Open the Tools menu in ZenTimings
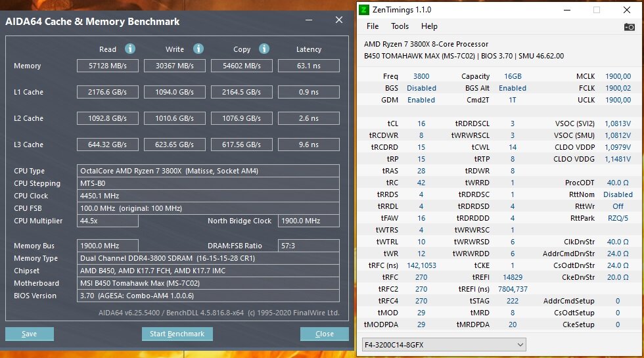Image resolution: width=644 pixels, height=358 pixels. (x=400, y=26)
